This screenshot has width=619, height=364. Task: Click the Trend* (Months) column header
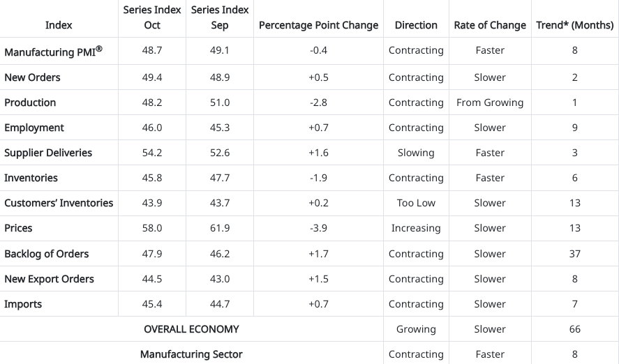pyautogui.click(x=574, y=25)
